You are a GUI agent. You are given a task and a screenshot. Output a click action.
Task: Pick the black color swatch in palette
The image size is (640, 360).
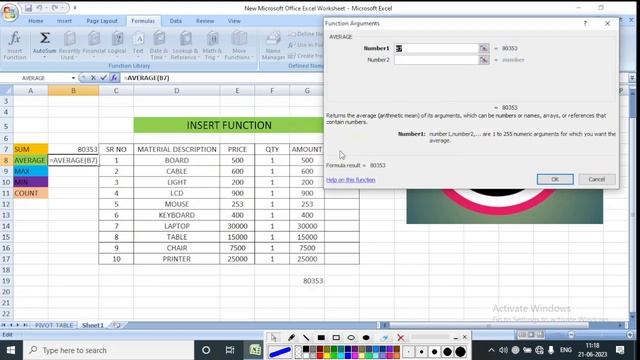(x=306, y=349)
